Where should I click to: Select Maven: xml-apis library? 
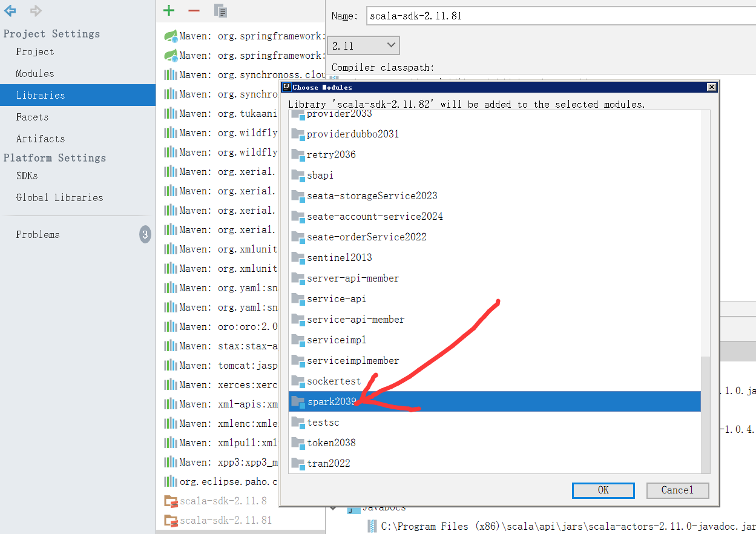pos(221,404)
